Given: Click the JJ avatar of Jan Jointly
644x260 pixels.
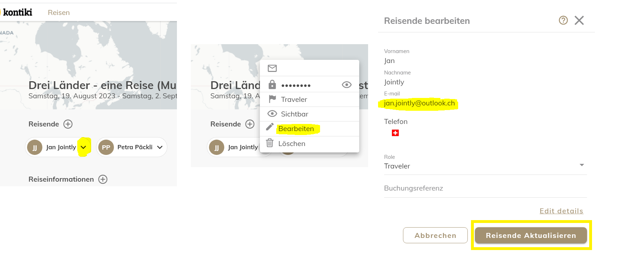Looking at the screenshot, I should click(35, 147).
